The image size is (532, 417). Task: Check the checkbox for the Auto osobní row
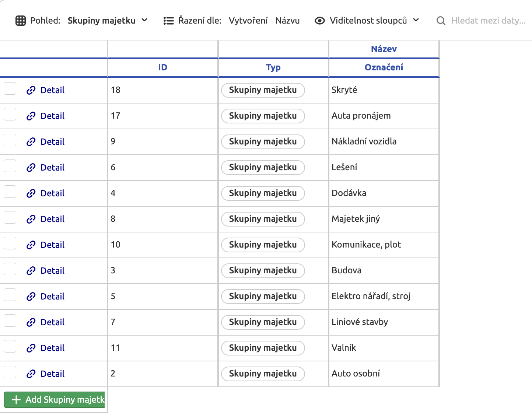tap(10, 372)
